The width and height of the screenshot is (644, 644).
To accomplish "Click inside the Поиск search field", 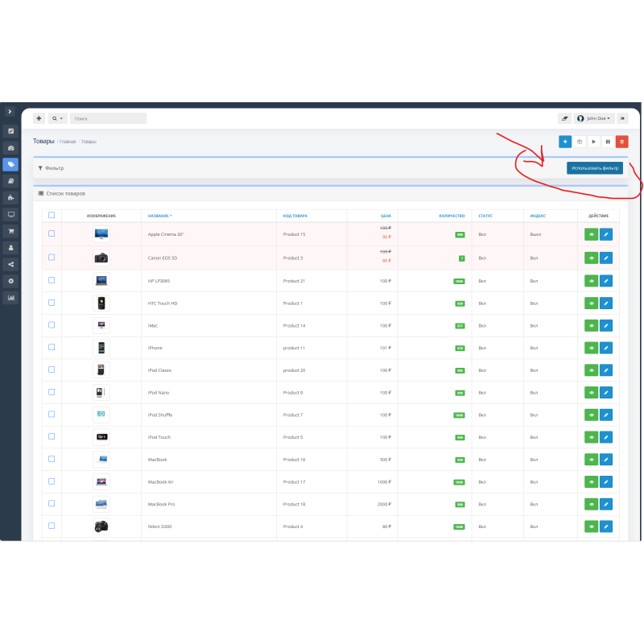I will (108, 118).
